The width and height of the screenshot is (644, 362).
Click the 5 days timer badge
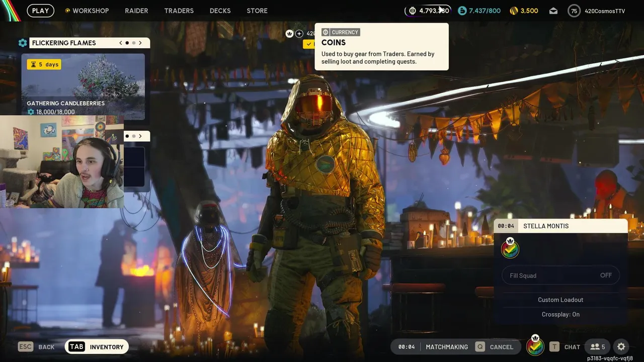pyautogui.click(x=44, y=64)
